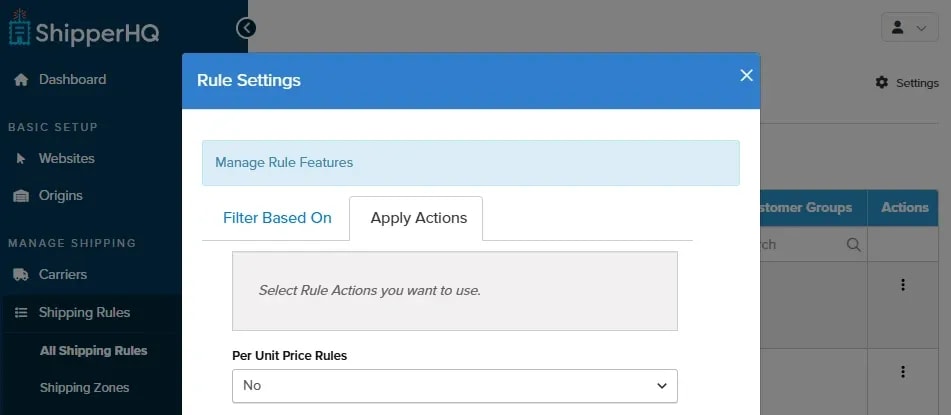Click the Manage Rule Features link
Image resolution: width=951 pixels, height=415 pixels.
click(x=284, y=163)
